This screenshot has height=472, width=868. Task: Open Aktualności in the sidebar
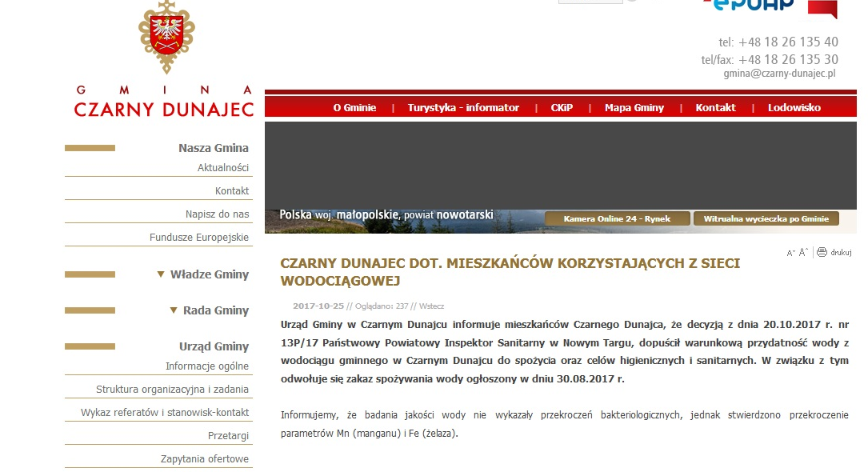point(223,167)
